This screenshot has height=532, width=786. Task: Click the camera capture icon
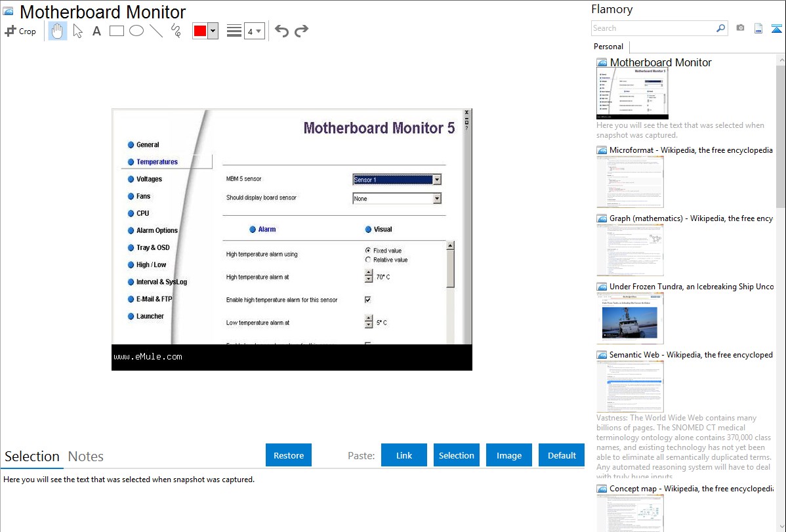(740, 28)
